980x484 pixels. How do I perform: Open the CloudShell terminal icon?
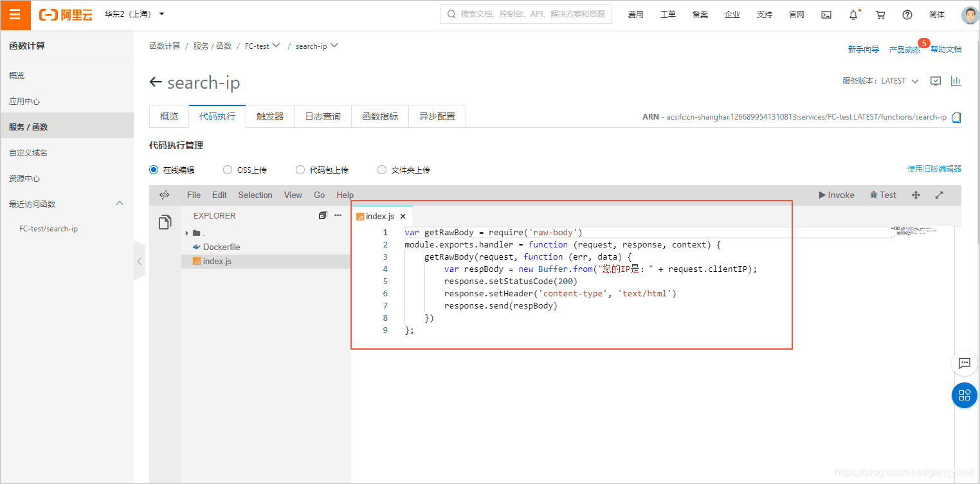click(826, 14)
